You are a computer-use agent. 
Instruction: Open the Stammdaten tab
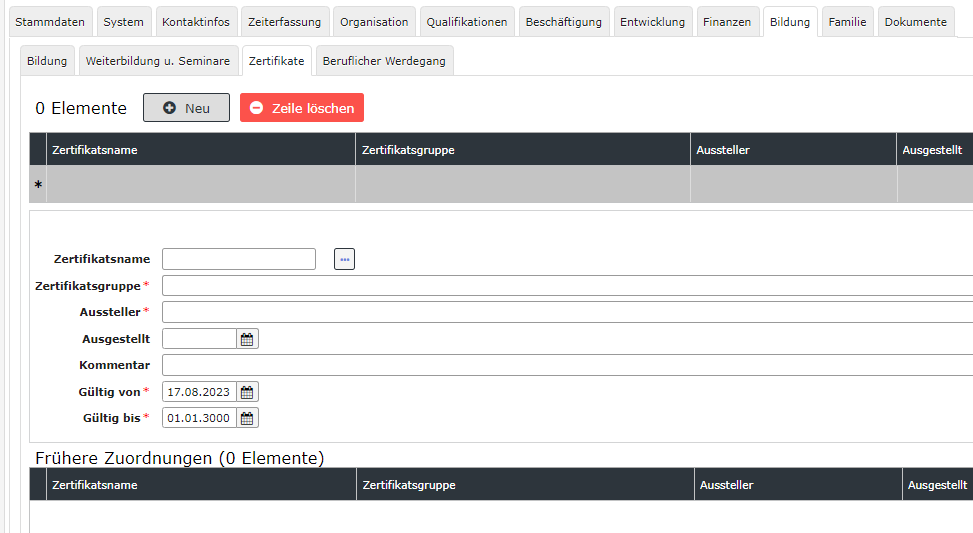click(50, 22)
